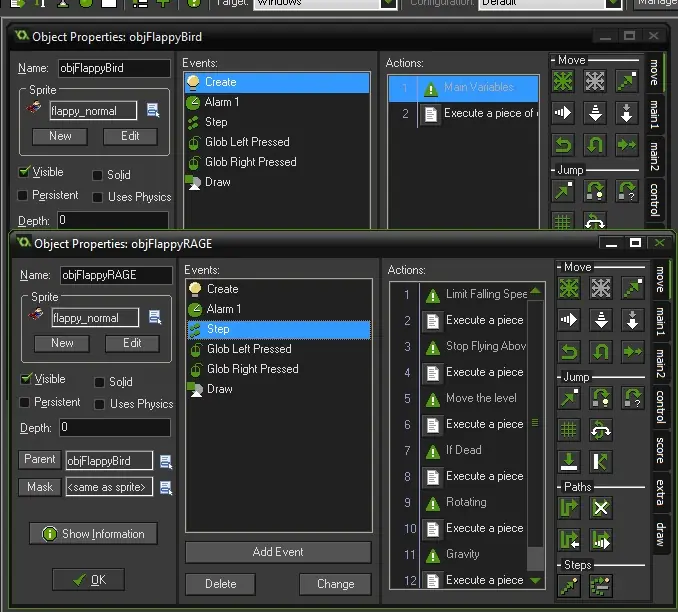Click up arrow of objFlappyRAGE actions scrollbar
The width and height of the screenshot is (678, 612).
point(535,291)
